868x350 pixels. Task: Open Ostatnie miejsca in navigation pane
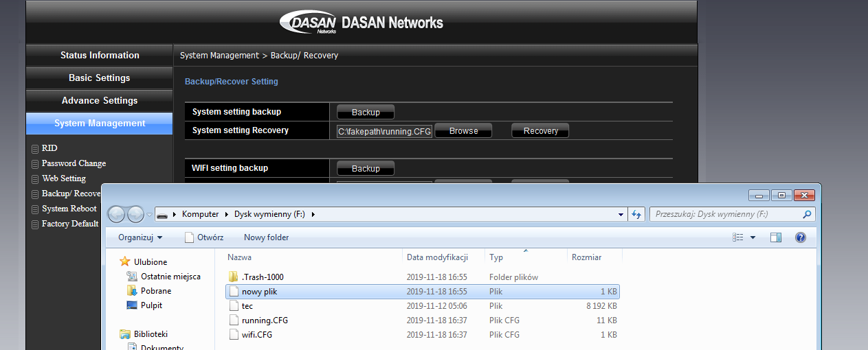pyautogui.click(x=170, y=277)
